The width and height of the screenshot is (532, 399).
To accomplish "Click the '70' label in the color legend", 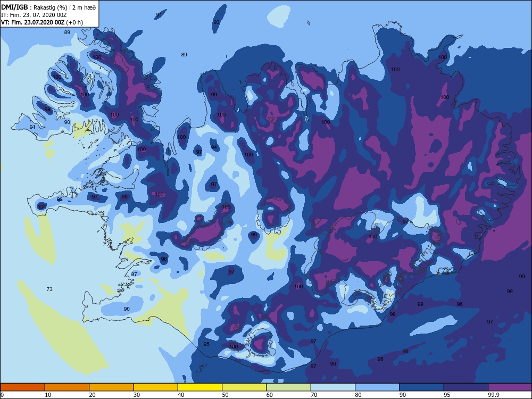I will [314, 395].
